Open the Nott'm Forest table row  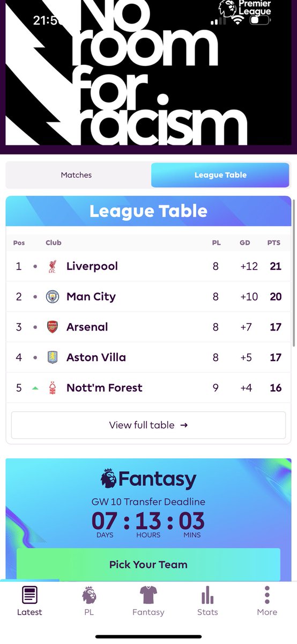coord(148,387)
